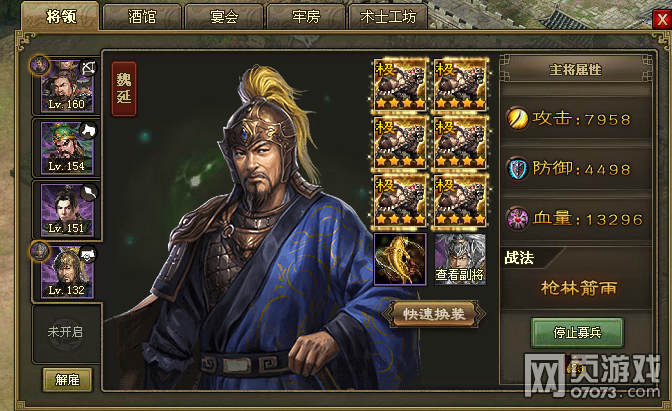Click the 快速换装 button
672x411 pixels.
(x=434, y=314)
